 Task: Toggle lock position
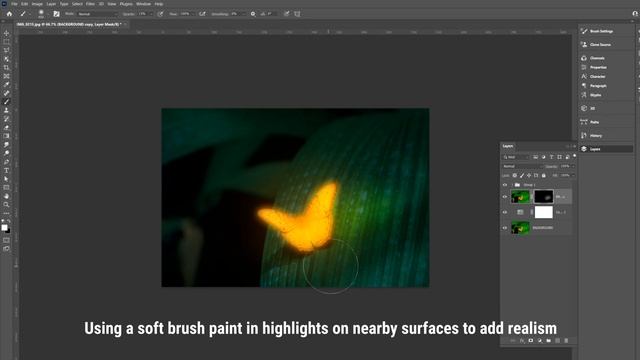point(529,176)
